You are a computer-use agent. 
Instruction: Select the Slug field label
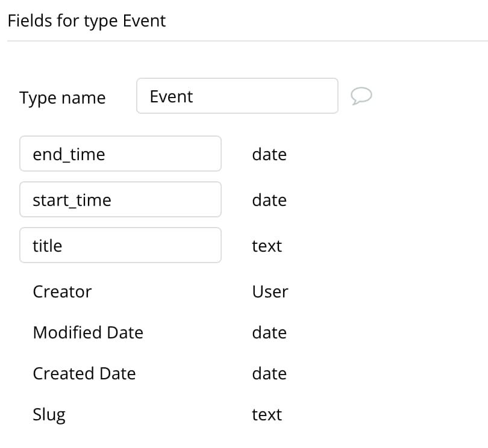(x=49, y=415)
